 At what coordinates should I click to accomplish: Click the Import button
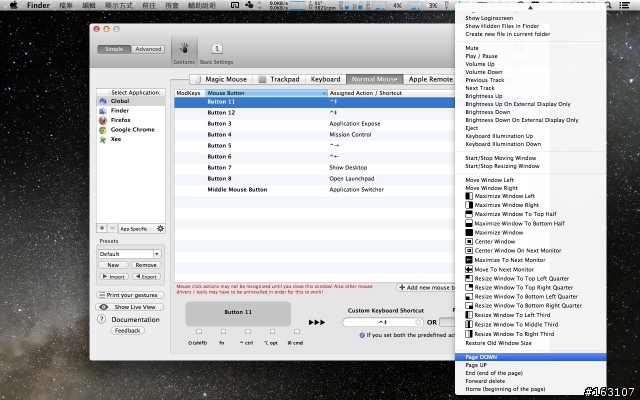click(114, 276)
